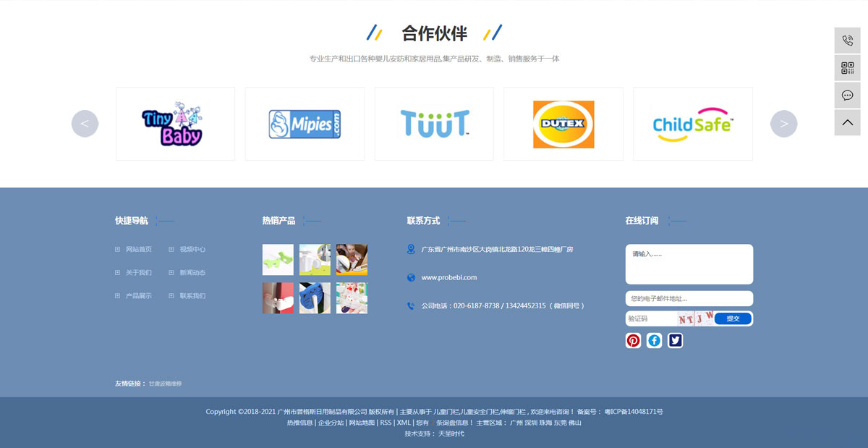Click the 提交 submit button
Screen dimensions: 868x448
click(x=733, y=318)
